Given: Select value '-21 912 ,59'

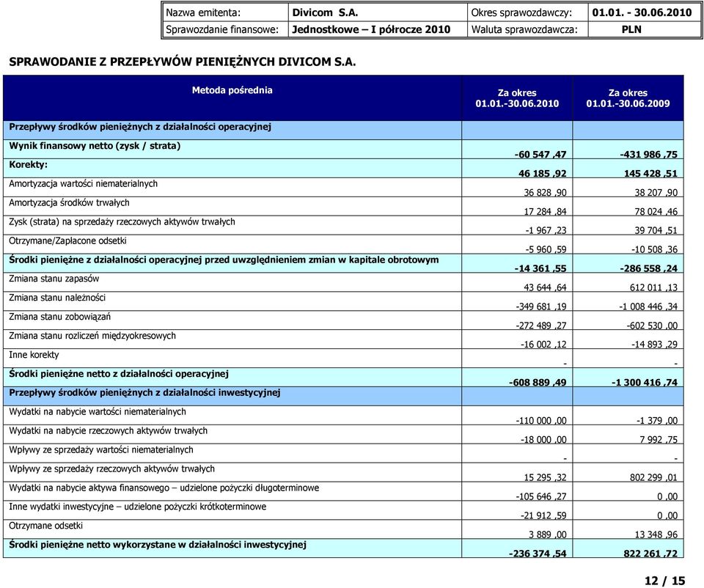Looking at the screenshot, I should tap(543, 515).
